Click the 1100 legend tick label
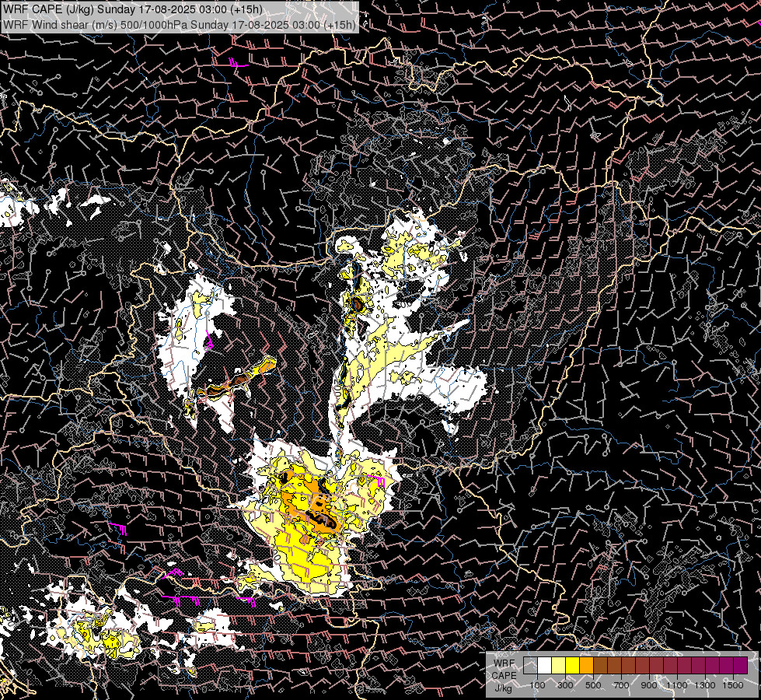This screenshot has width=761, height=700. [677, 685]
